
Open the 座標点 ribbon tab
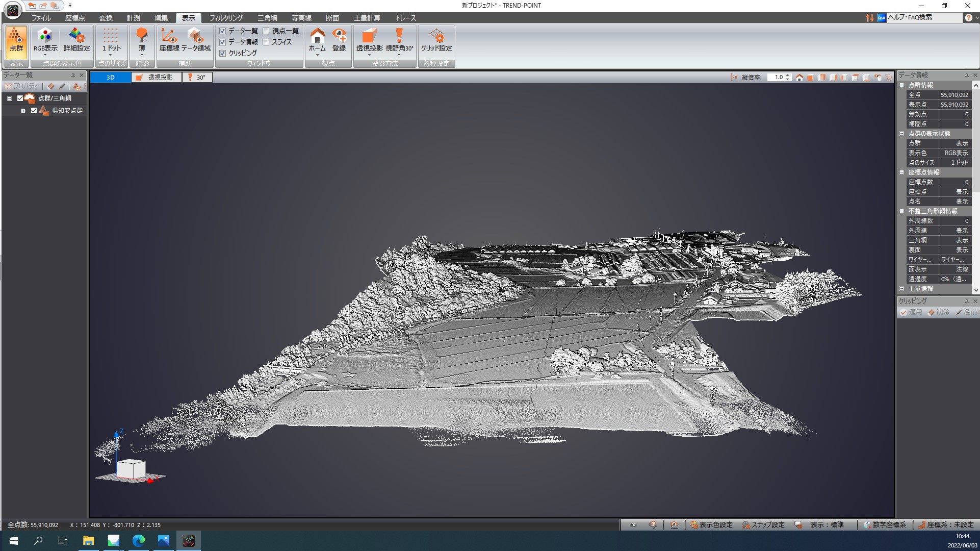(75, 18)
